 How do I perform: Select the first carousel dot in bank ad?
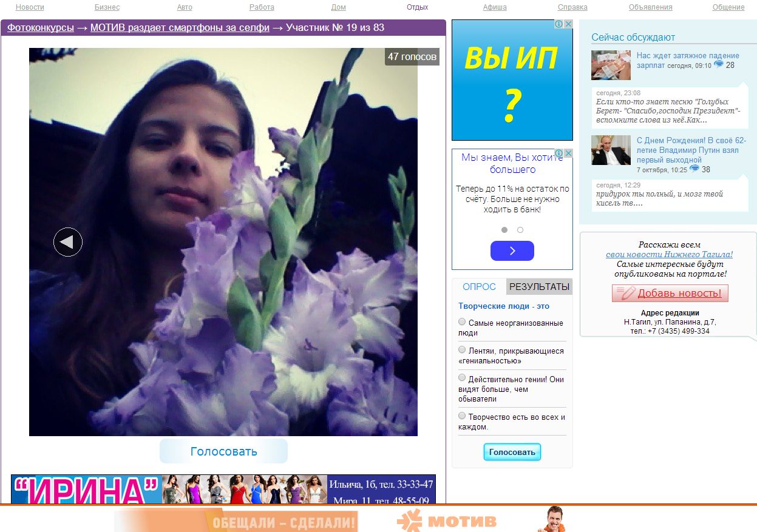tap(504, 230)
